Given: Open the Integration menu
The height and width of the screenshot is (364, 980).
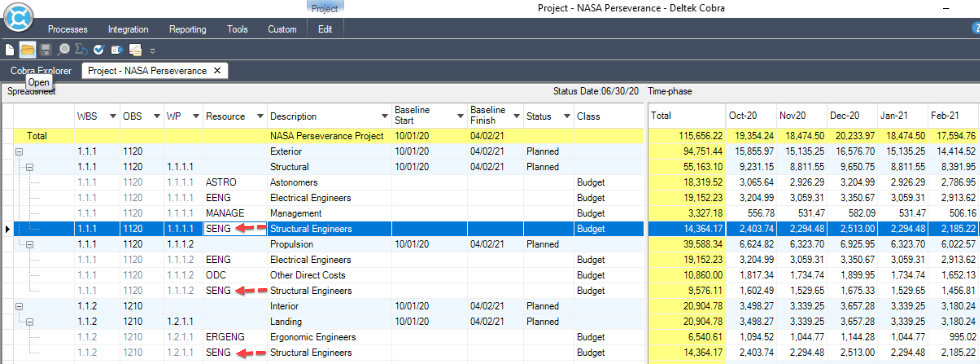Looking at the screenshot, I should pos(128,29).
